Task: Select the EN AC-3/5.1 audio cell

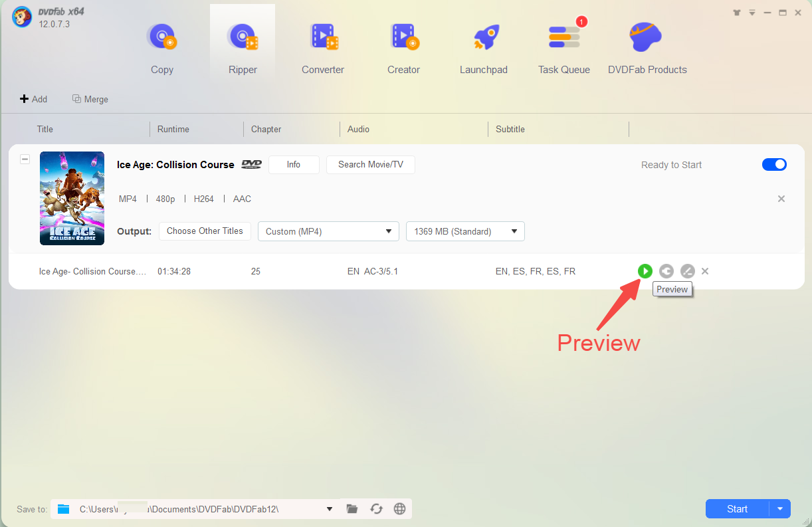Action: pos(373,271)
